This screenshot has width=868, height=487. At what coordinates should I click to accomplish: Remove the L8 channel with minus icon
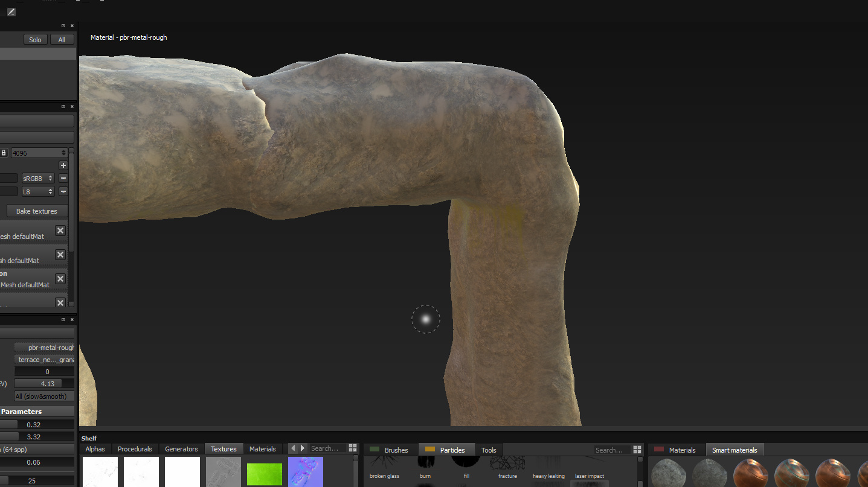point(63,191)
